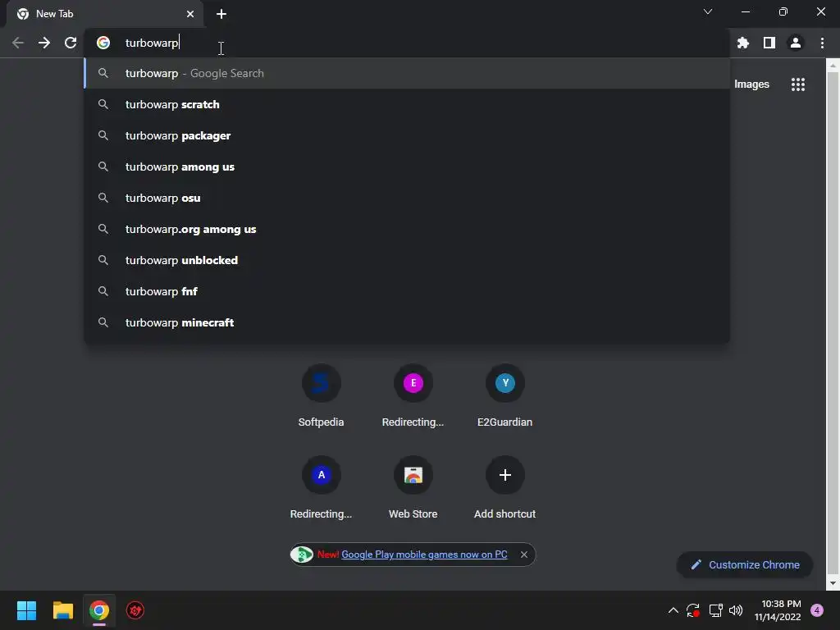Screen dimensions: 840x630
Task: Click the Google Play games promo icon
Action: 302,555
